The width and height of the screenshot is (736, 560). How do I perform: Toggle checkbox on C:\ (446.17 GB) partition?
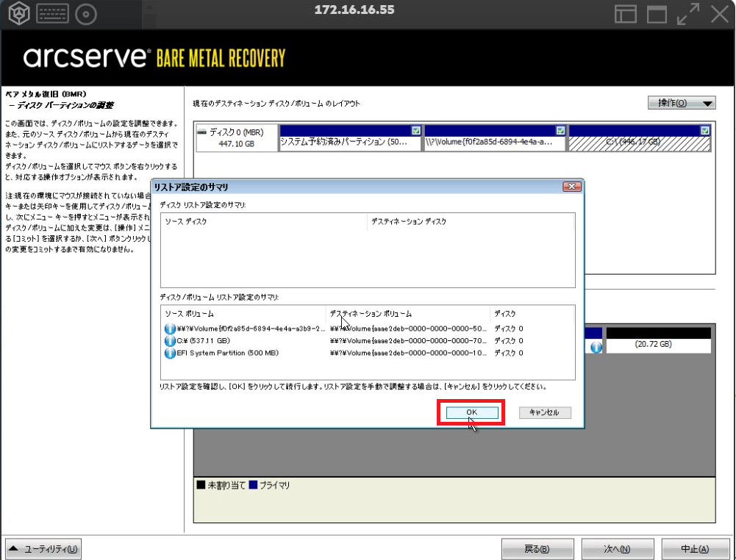pyautogui.click(x=705, y=130)
